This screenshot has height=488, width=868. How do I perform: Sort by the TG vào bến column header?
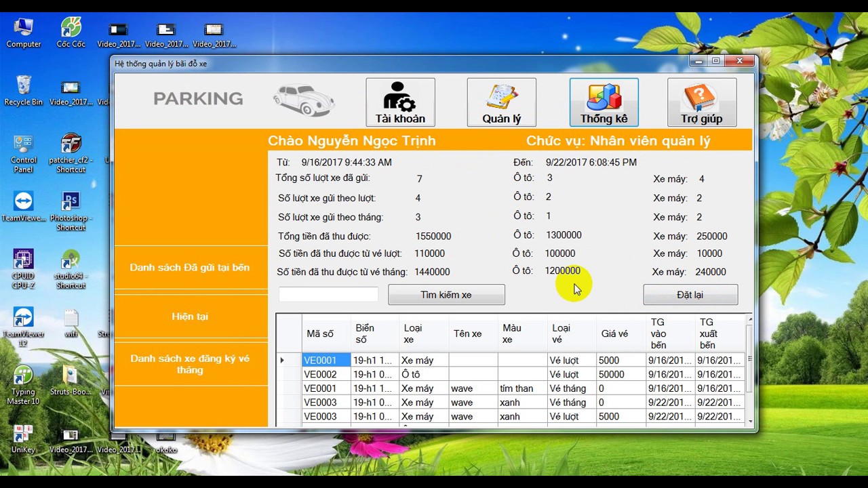(x=670, y=333)
